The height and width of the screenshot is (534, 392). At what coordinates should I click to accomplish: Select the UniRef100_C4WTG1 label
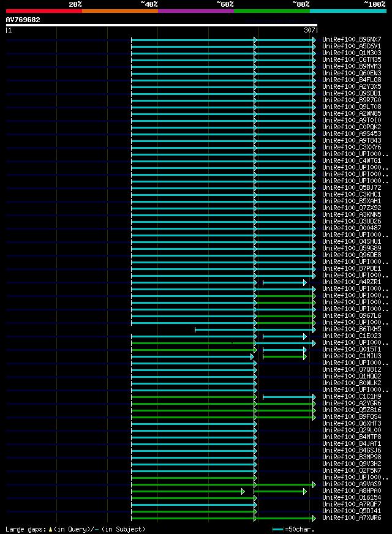pyautogui.click(x=352, y=160)
